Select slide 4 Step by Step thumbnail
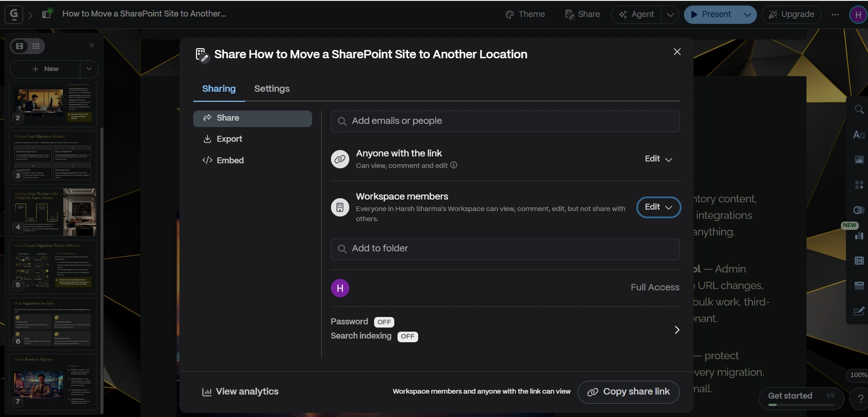 [53, 212]
